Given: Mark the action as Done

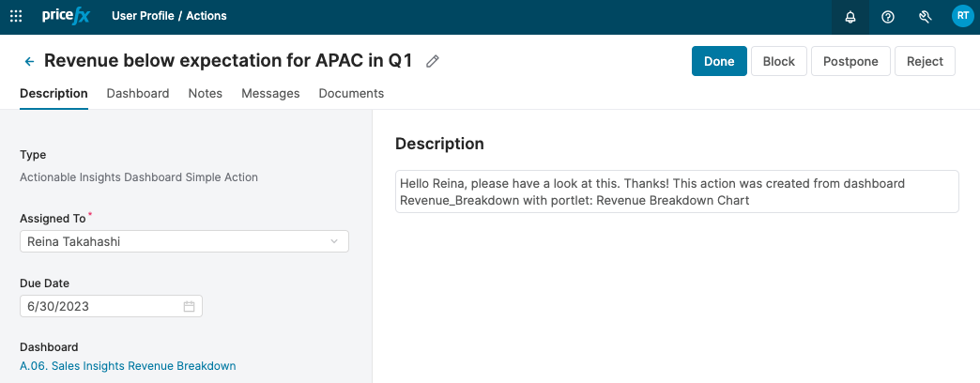Looking at the screenshot, I should coord(719,61).
